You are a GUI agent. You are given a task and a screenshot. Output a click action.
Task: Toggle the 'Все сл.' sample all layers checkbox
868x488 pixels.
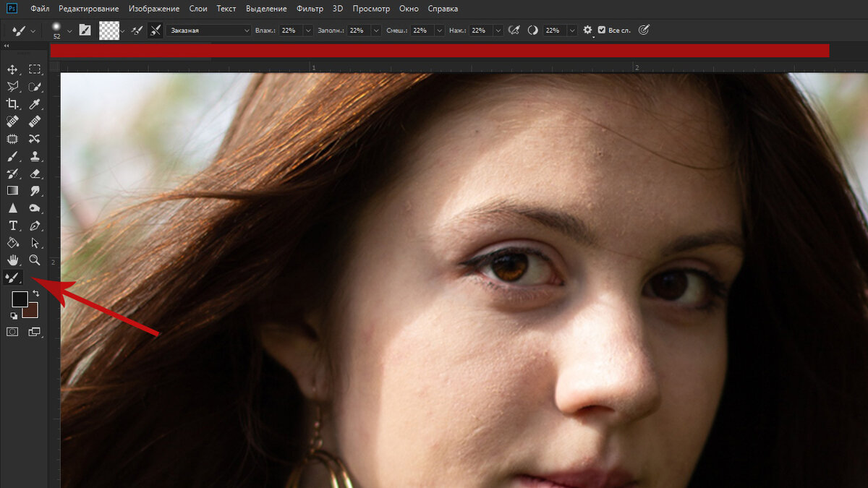[x=602, y=30]
